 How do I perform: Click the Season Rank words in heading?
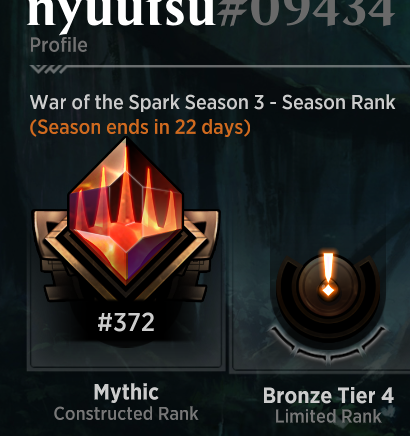(x=338, y=102)
